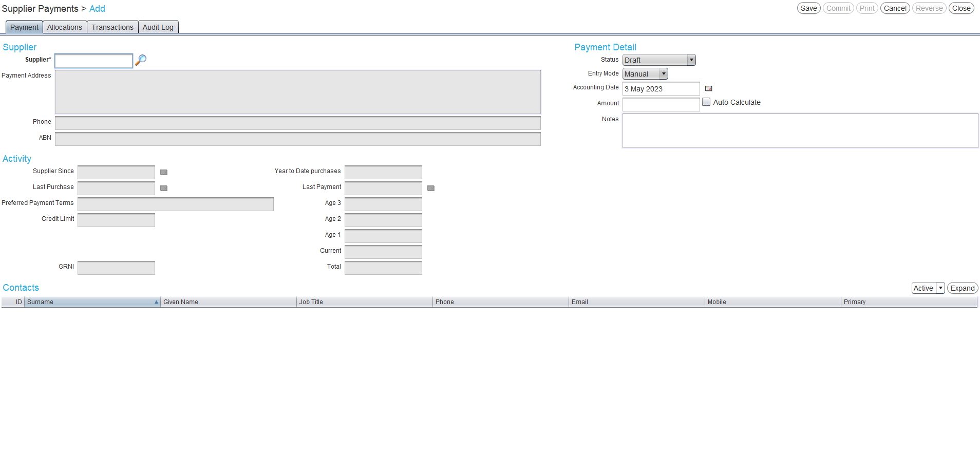
Task: Click the Cancel button
Action: (895, 8)
